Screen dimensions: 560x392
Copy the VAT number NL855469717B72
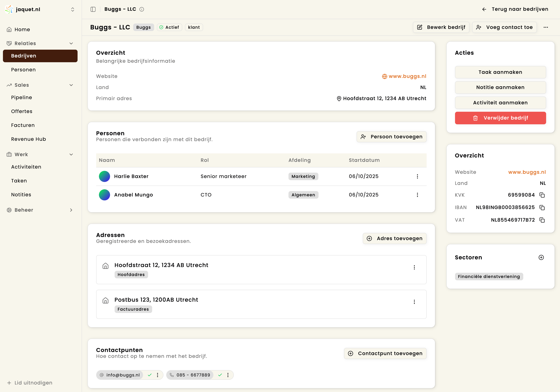(x=542, y=220)
